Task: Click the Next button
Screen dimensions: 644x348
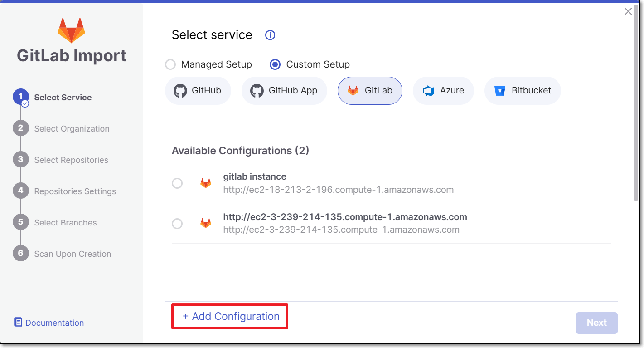Action: pos(596,323)
